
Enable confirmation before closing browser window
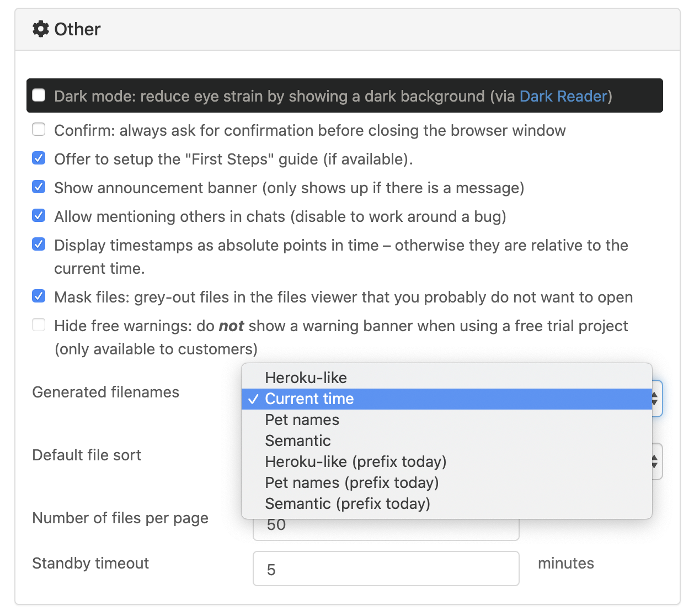pyautogui.click(x=39, y=130)
